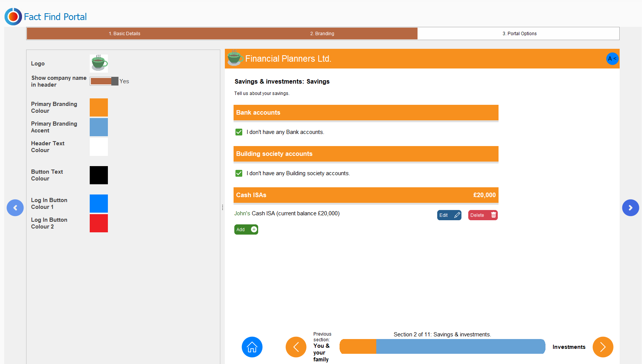642x364 pixels.
Task: Click the blue left wizard arrow
Action: 15,208
